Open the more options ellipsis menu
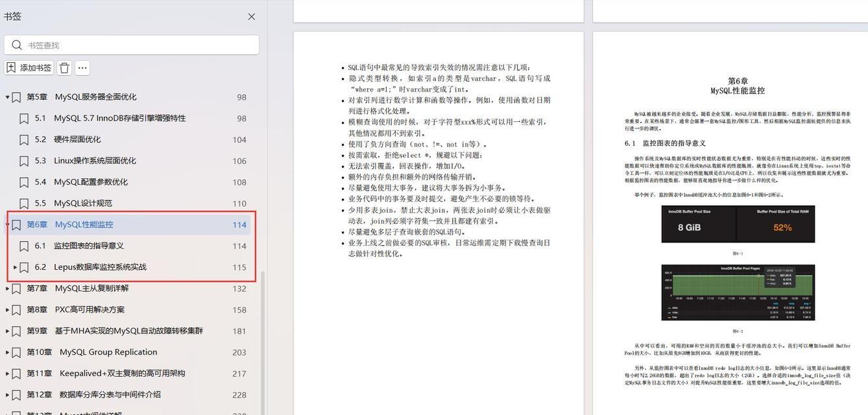The height and width of the screenshot is (415, 868). 82,67
